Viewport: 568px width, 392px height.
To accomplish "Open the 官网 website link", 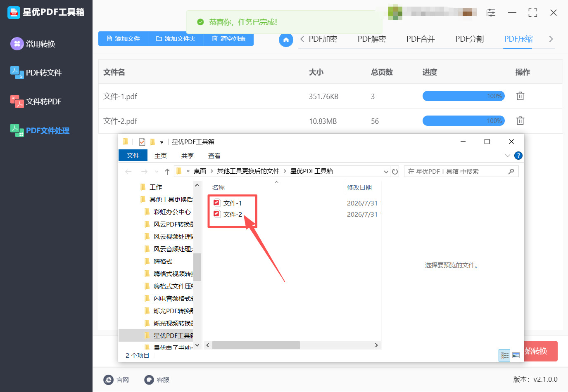I will (x=116, y=380).
